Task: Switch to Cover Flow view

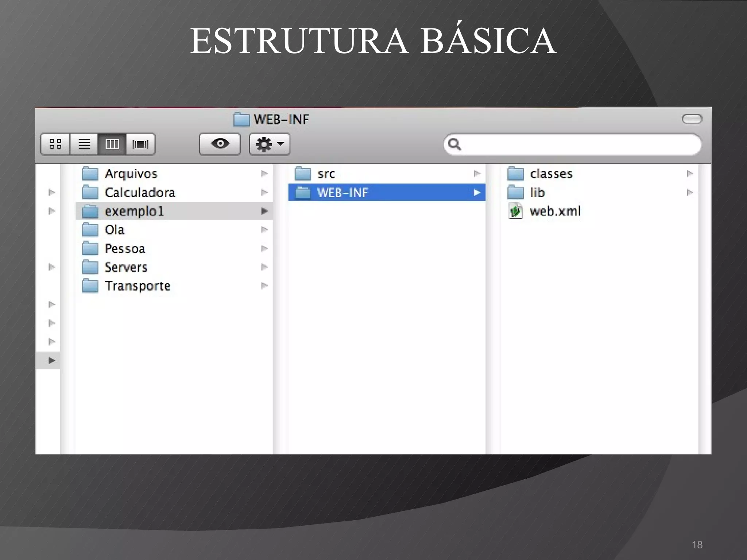Action: click(140, 144)
